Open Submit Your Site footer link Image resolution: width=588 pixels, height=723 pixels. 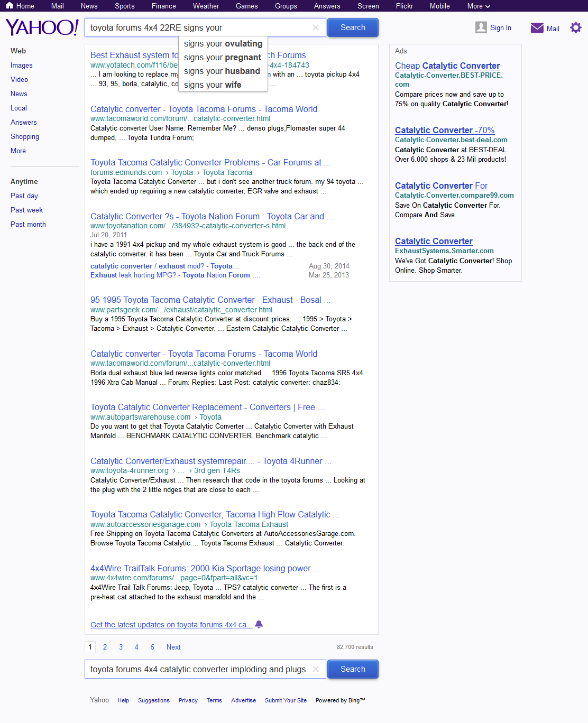point(286,700)
